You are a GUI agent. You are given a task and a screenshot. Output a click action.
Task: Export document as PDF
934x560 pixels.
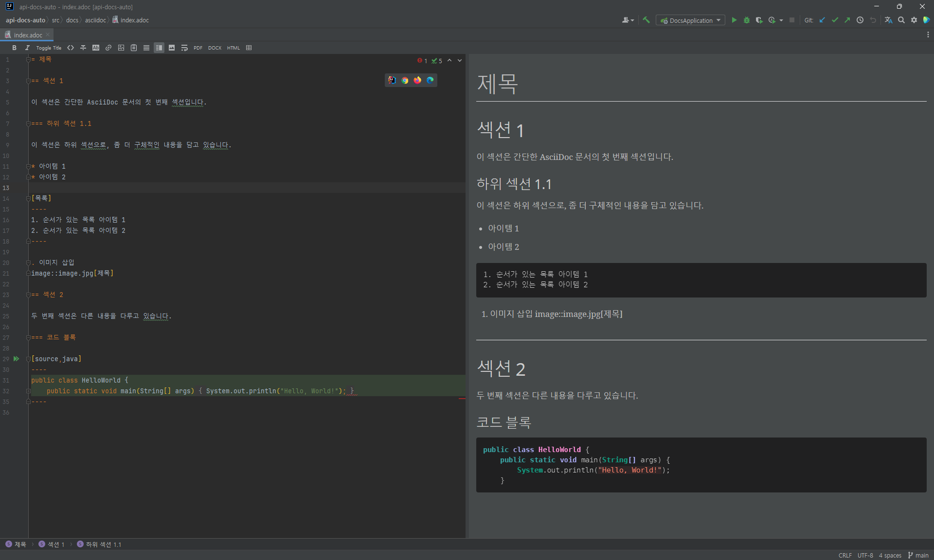pyautogui.click(x=198, y=48)
